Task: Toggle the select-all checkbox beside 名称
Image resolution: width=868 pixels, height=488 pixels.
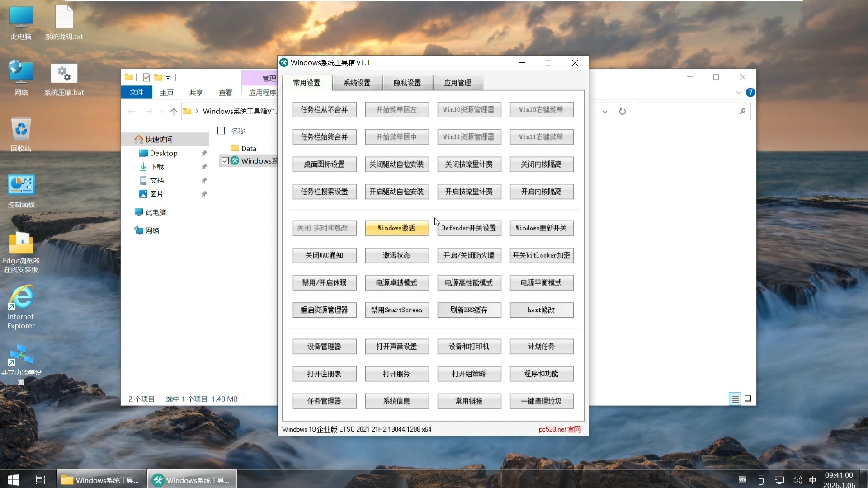Action: [x=221, y=131]
